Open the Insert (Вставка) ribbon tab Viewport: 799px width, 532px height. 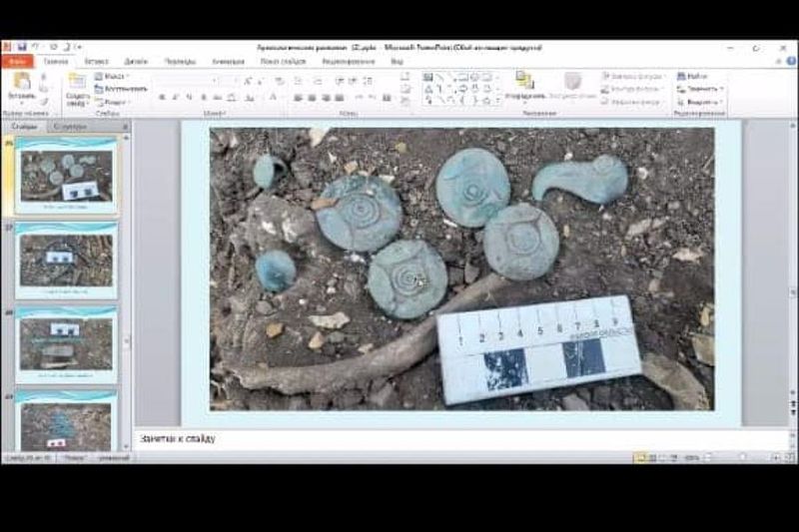pyautogui.click(x=96, y=61)
